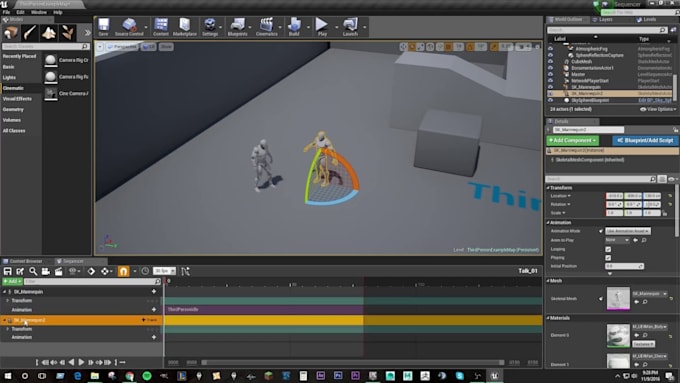Collapse the Materials section in Details
The height and width of the screenshot is (383, 680).
(548, 318)
